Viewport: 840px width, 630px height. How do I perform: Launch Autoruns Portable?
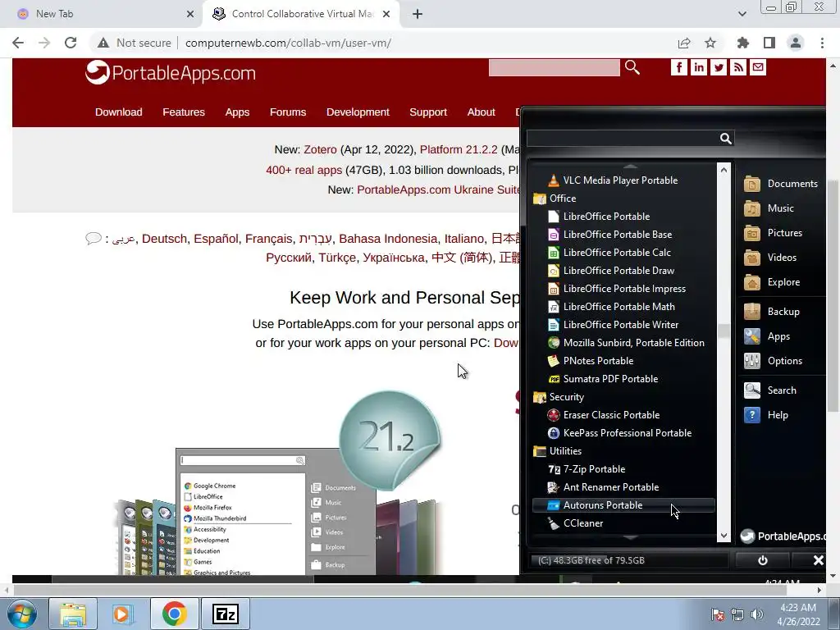[x=623, y=505]
